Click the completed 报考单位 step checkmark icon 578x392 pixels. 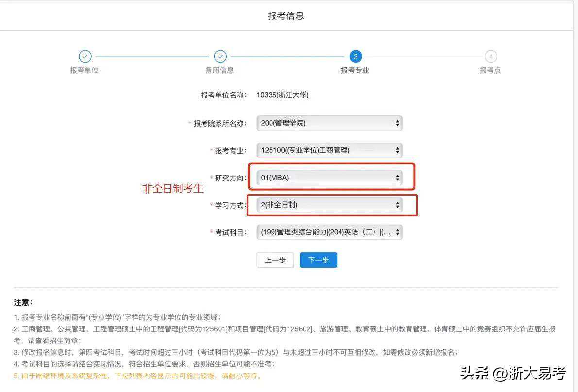click(85, 57)
